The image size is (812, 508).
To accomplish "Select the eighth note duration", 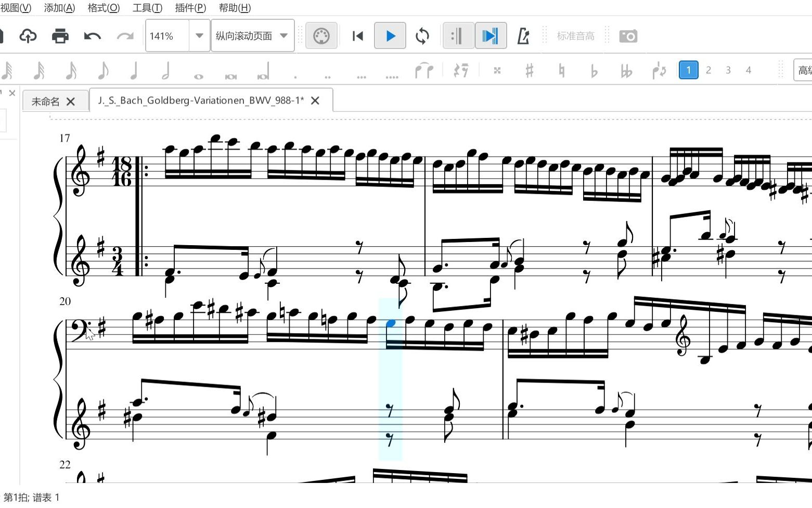I will 103,70.
